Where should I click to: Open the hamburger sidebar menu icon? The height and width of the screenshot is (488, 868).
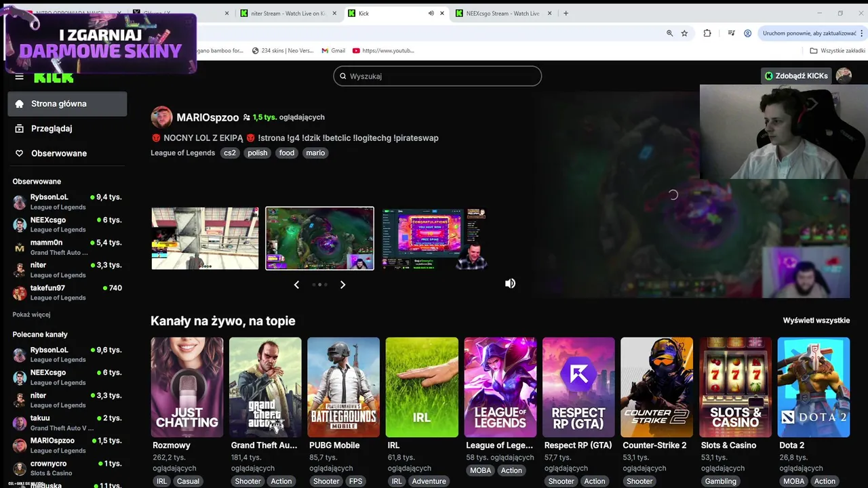[x=19, y=77]
